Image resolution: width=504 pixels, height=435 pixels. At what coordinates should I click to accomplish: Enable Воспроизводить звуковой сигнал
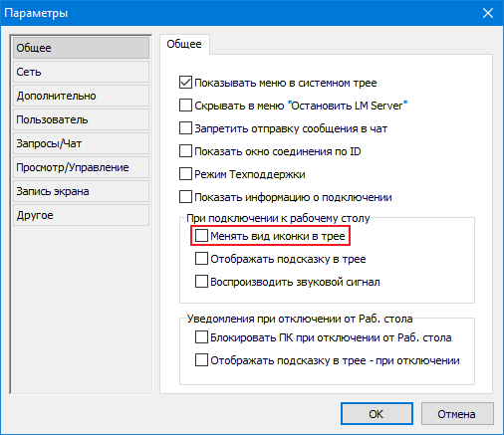tap(201, 282)
